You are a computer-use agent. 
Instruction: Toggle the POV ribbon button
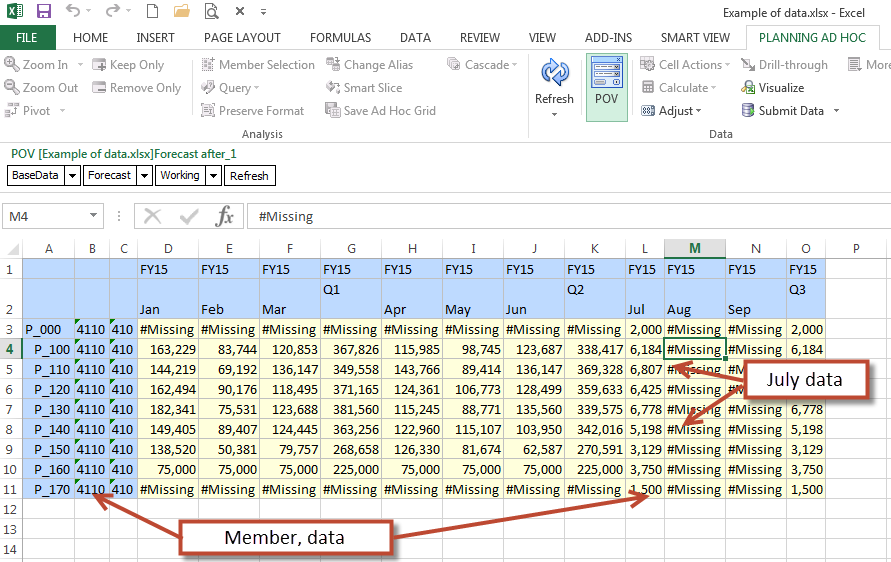click(606, 88)
